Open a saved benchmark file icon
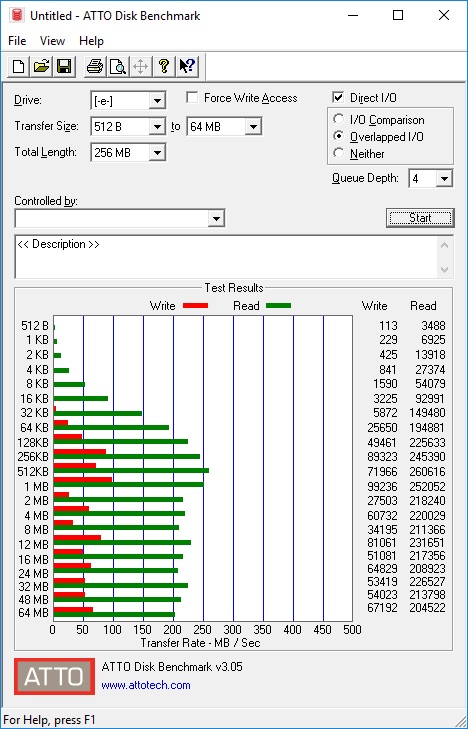 41,66
